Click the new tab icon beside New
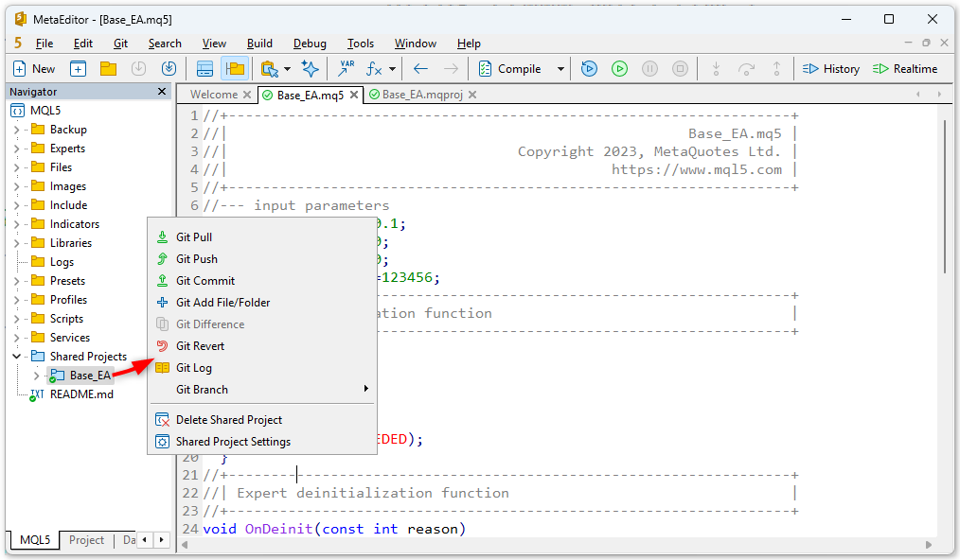Image resolution: width=960 pixels, height=560 pixels. 78,69
